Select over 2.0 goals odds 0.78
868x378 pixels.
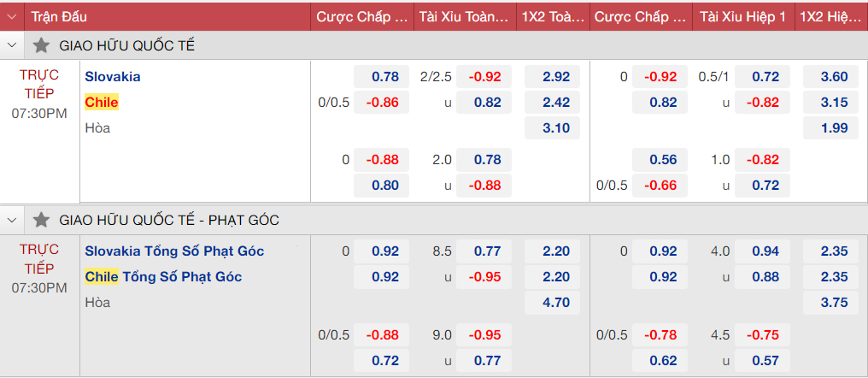click(x=484, y=160)
